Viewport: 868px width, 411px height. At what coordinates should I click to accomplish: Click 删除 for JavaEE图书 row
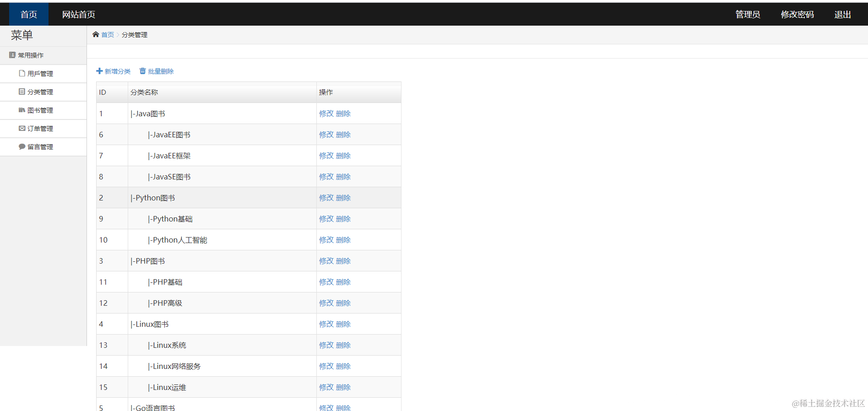[x=343, y=135]
